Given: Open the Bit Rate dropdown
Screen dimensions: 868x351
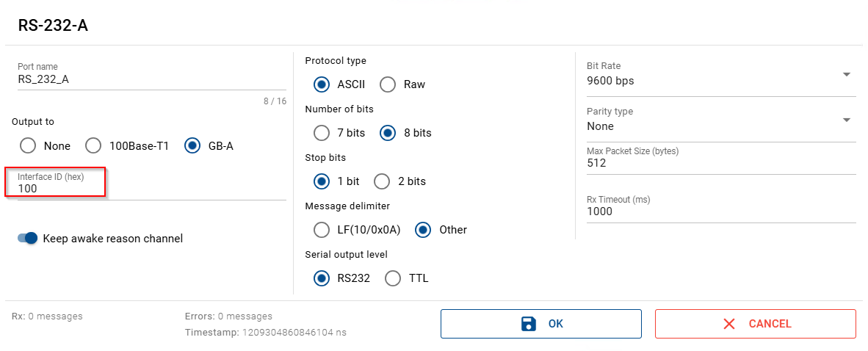Looking at the screenshot, I should [846, 75].
